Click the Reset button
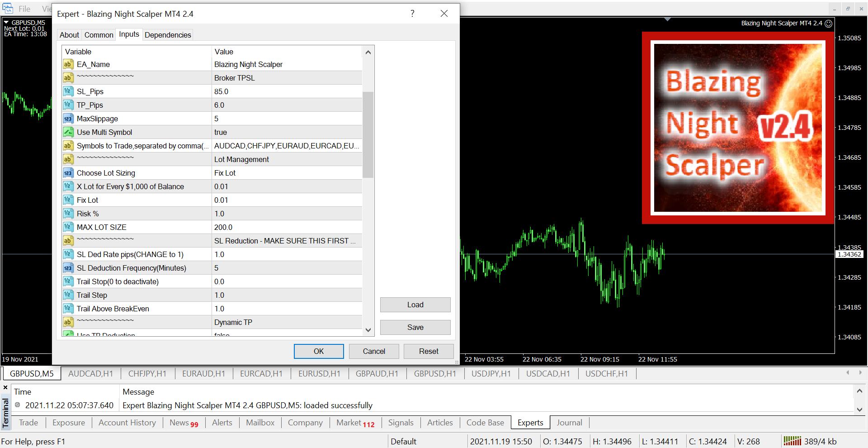Image resolution: width=868 pixels, height=448 pixels. tap(429, 351)
